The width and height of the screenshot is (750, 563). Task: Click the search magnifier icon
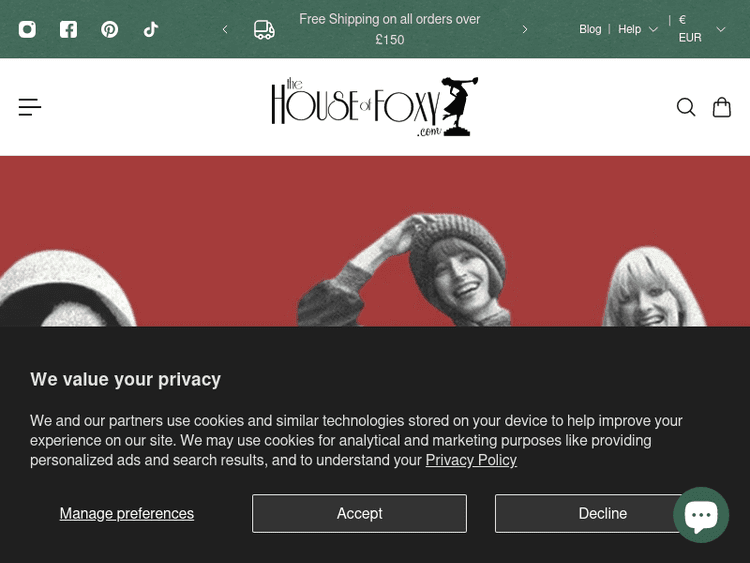(685, 107)
